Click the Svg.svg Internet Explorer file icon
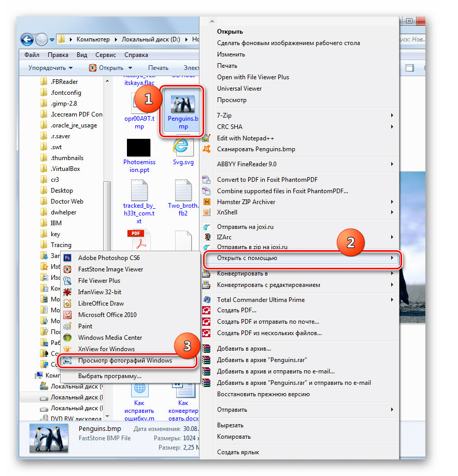 tap(182, 147)
